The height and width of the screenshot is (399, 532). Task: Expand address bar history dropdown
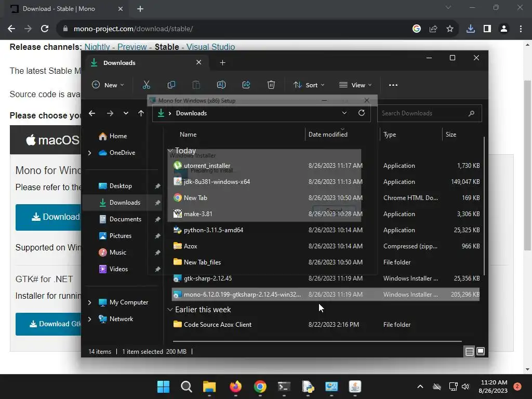point(344,113)
